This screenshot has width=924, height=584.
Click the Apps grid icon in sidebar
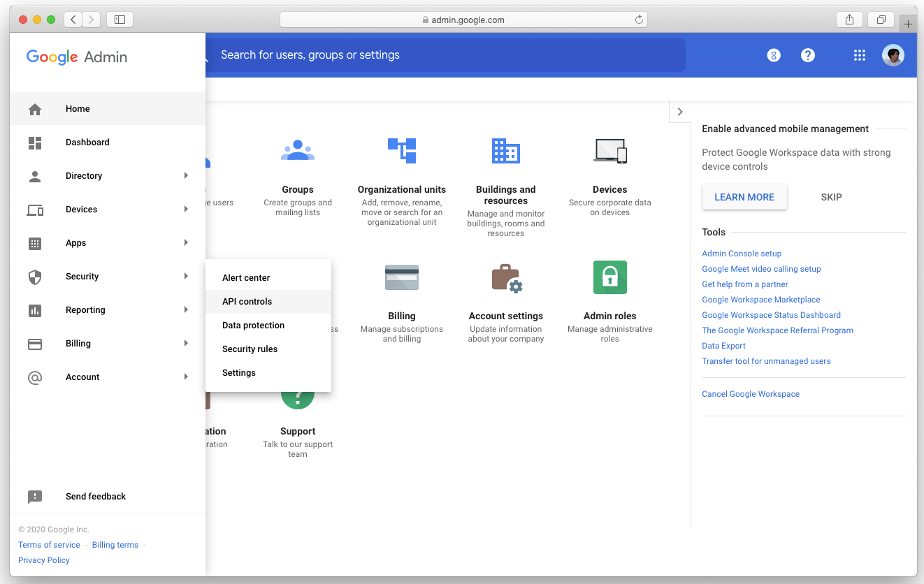click(35, 243)
